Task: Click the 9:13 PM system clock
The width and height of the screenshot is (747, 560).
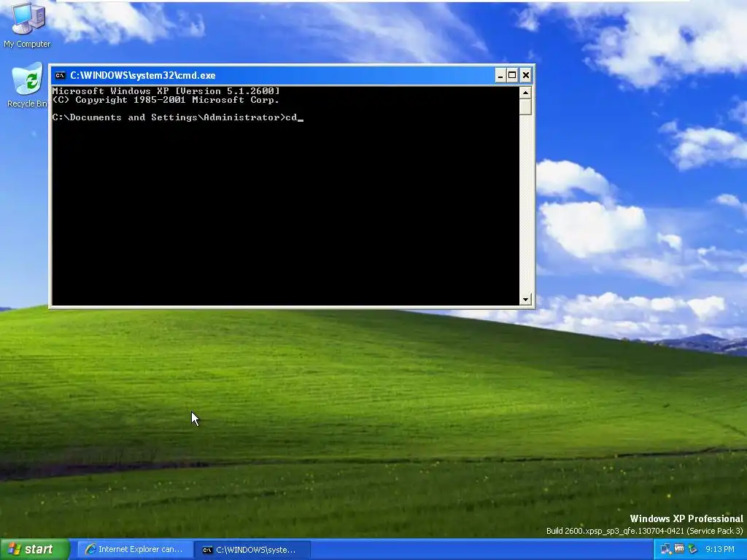Action: point(720,549)
